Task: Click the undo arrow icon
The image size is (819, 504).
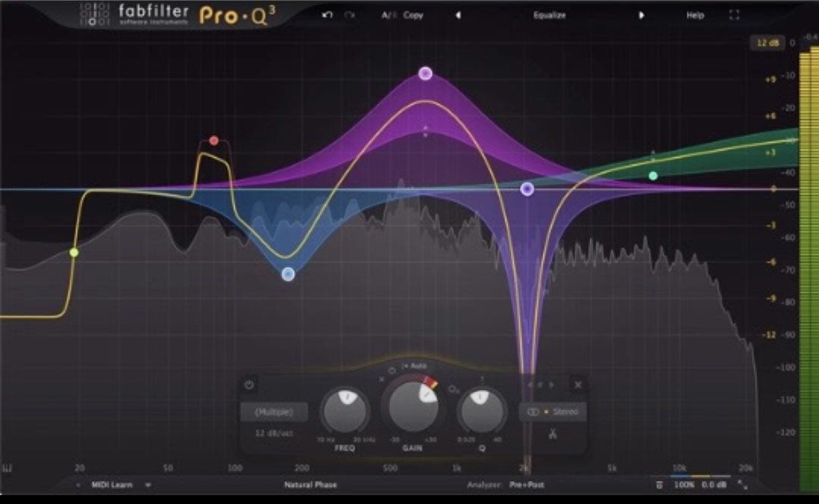Action: pyautogui.click(x=328, y=15)
